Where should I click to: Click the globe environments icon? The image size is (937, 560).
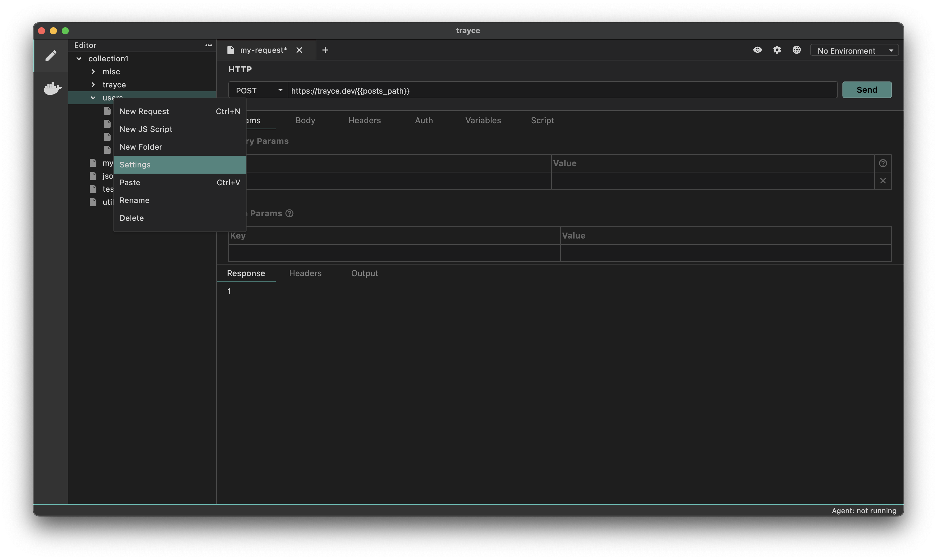[x=796, y=50]
